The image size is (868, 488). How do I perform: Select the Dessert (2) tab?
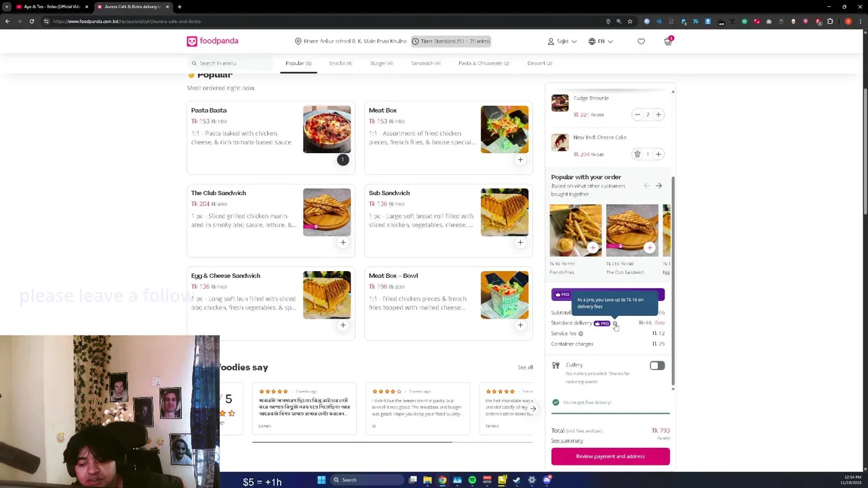[x=540, y=63]
